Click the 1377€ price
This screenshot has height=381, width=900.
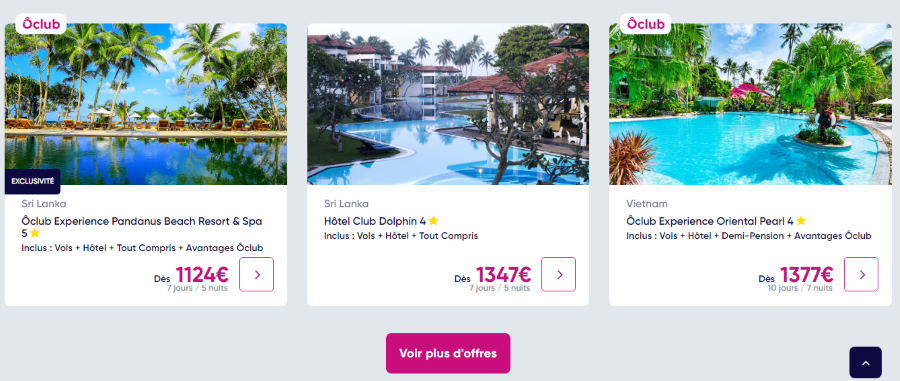806,275
